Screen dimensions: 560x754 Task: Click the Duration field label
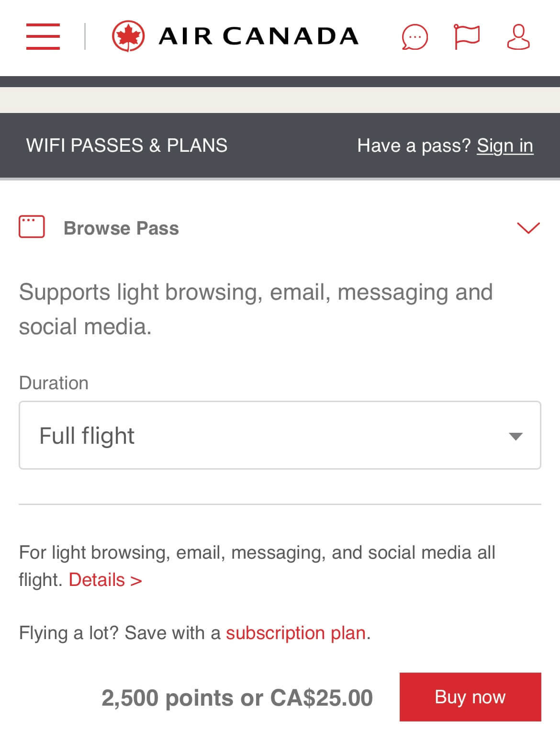click(54, 383)
